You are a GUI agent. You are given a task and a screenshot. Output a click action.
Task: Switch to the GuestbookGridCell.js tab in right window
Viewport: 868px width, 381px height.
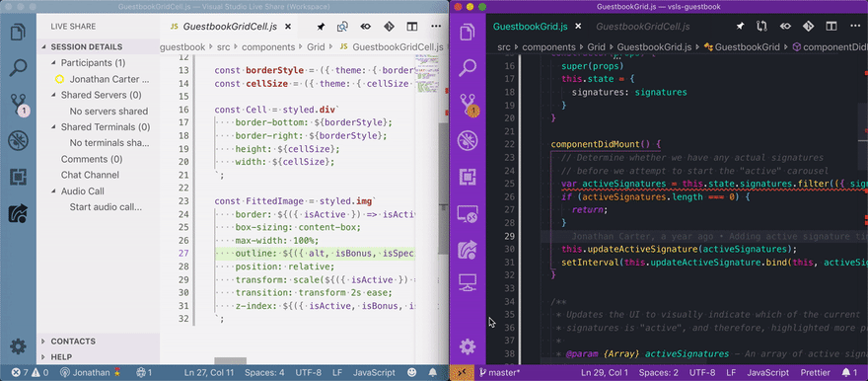point(643,26)
